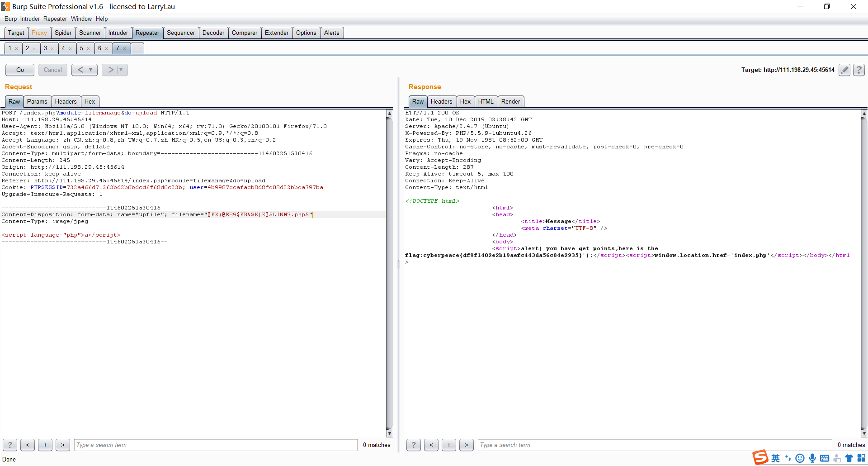
Task: Find next match in response search
Action: 467,445
